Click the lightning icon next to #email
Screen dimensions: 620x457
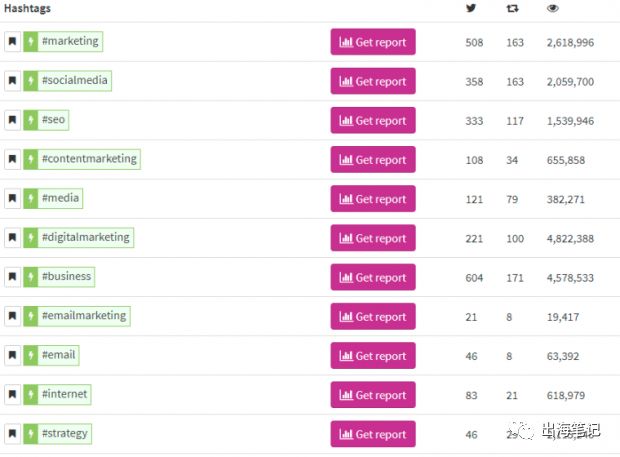[x=30, y=355]
